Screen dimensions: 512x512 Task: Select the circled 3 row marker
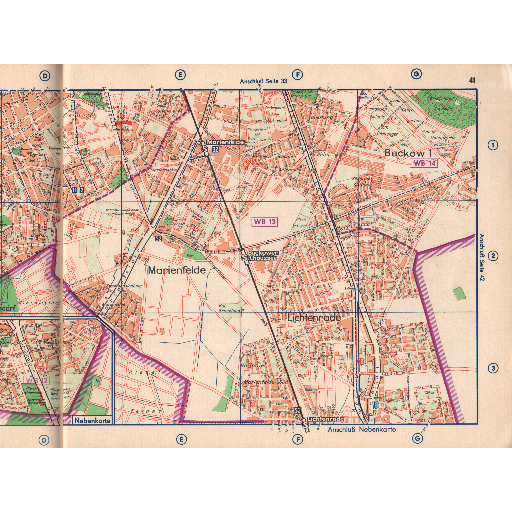(x=493, y=368)
